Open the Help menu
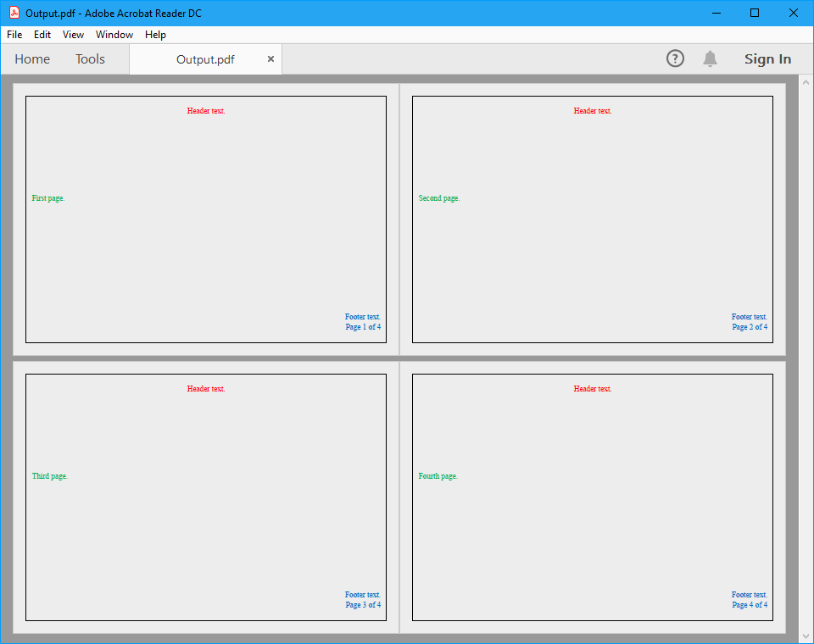The image size is (814, 644). (155, 35)
